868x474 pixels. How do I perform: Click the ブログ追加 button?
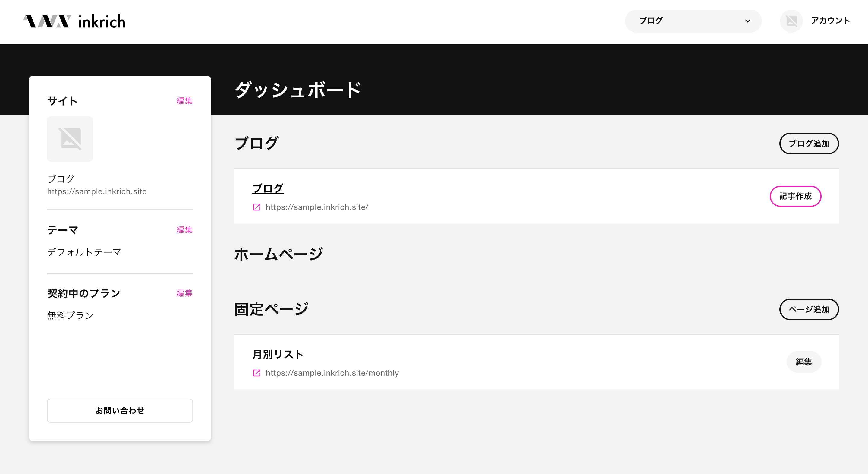click(x=809, y=144)
